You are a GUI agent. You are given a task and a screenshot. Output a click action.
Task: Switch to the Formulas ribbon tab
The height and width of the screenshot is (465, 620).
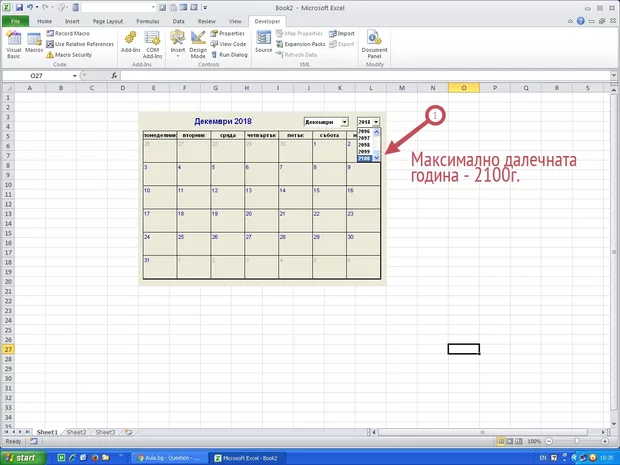145,19
